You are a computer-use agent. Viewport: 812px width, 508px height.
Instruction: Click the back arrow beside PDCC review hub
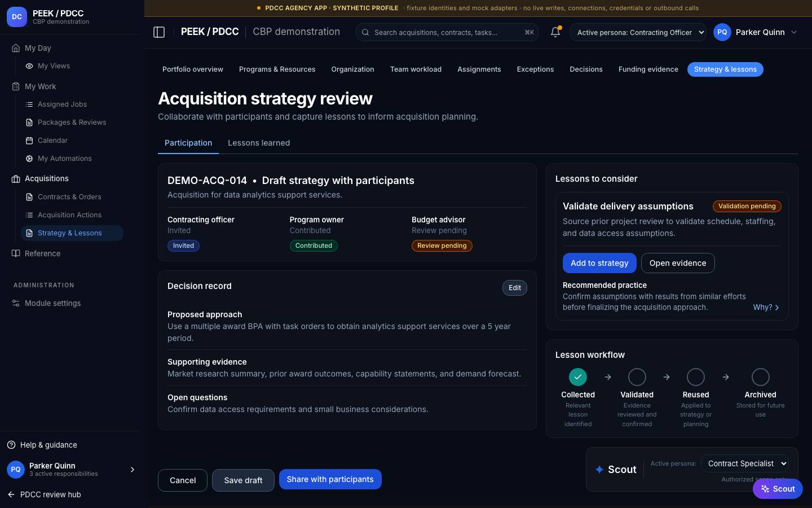[x=11, y=494]
